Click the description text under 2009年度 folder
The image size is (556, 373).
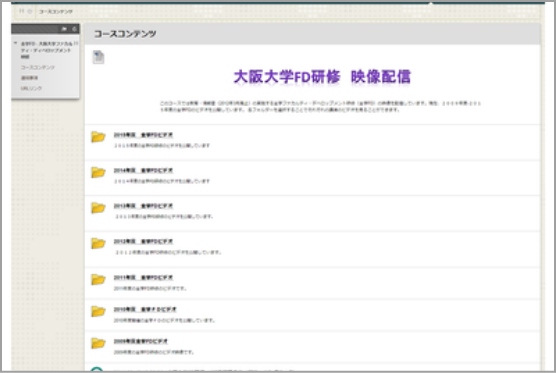tap(154, 352)
